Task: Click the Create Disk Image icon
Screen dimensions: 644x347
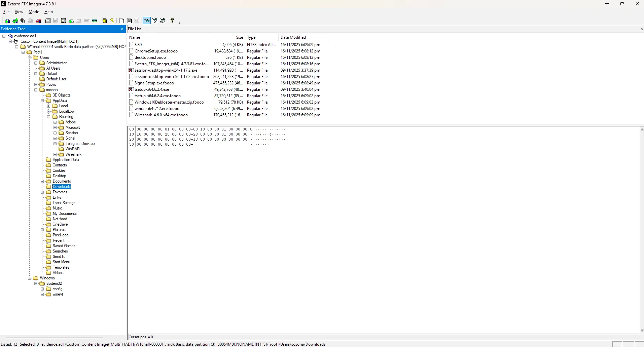Action: point(48,21)
